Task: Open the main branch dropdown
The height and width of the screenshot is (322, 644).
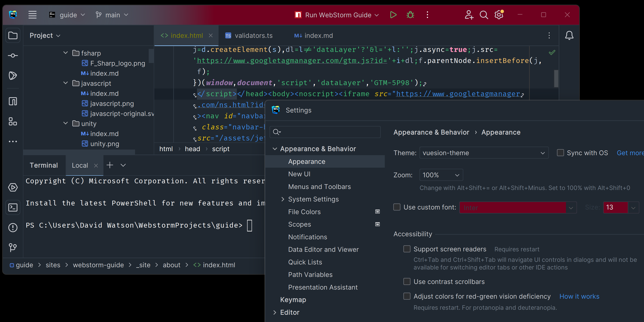Action: 112,15
